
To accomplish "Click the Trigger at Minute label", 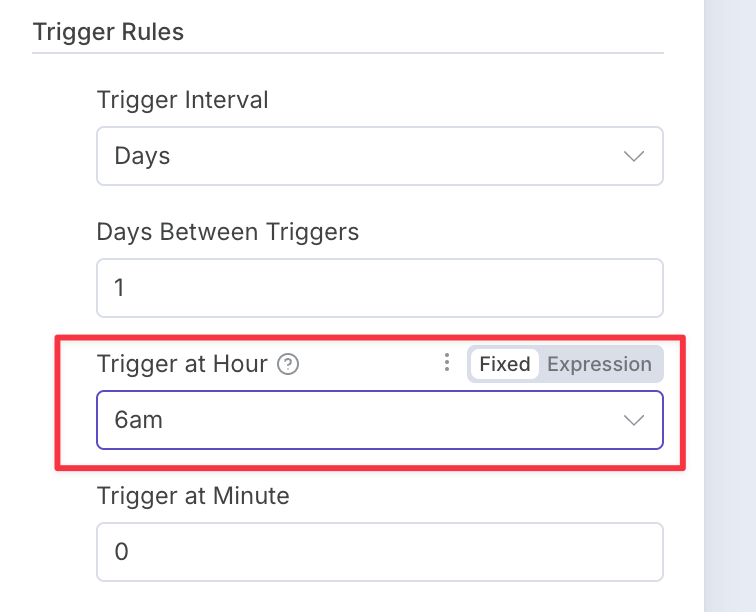I will pyautogui.click(x=193, y=496).
